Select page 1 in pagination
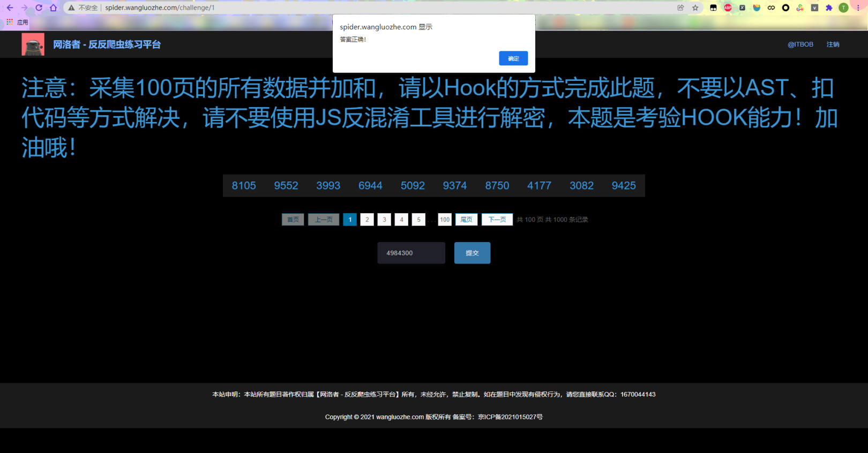 [x=350, y=220]
